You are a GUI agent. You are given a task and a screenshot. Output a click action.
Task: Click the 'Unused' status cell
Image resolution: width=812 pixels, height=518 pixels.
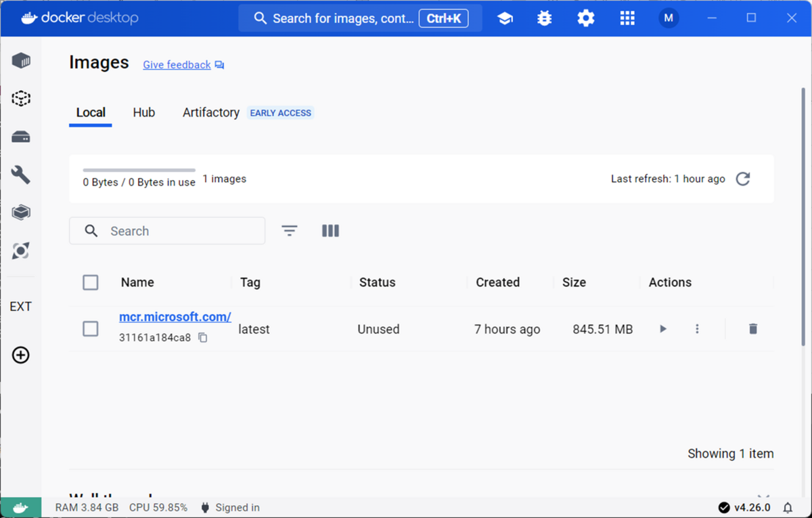coord(378,329)
